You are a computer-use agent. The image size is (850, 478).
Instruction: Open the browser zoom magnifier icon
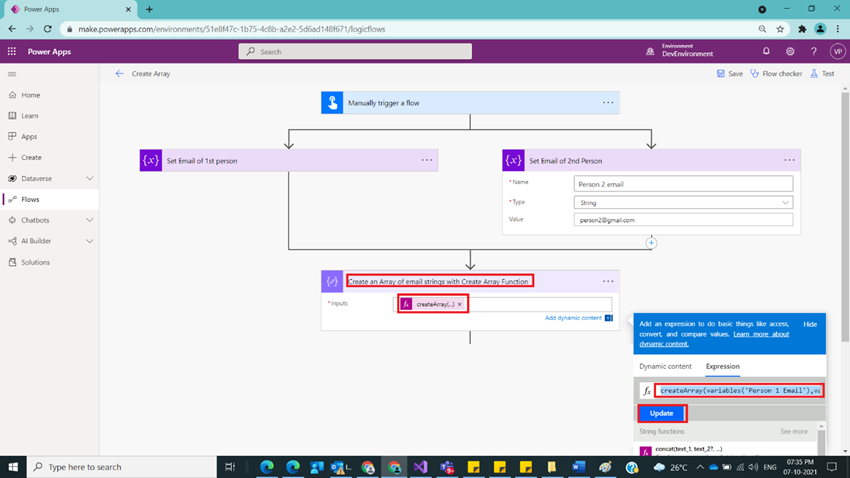[762, 29]
